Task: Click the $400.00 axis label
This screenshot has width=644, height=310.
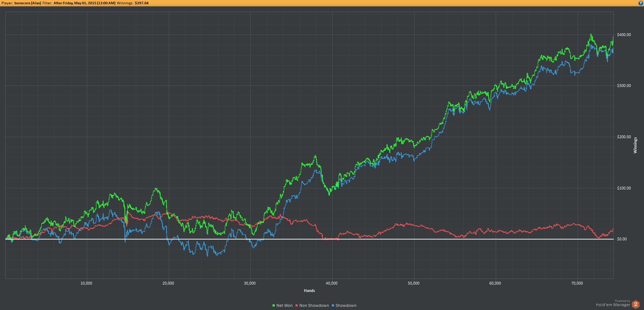Action: click(624, 35)
